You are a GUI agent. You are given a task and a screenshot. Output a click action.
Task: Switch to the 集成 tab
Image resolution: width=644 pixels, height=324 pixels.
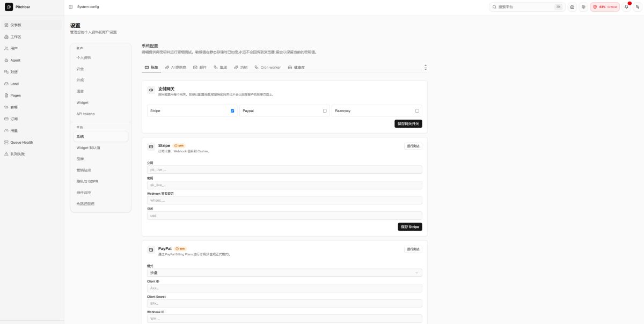pyautogui.click(x=221, y=68)
